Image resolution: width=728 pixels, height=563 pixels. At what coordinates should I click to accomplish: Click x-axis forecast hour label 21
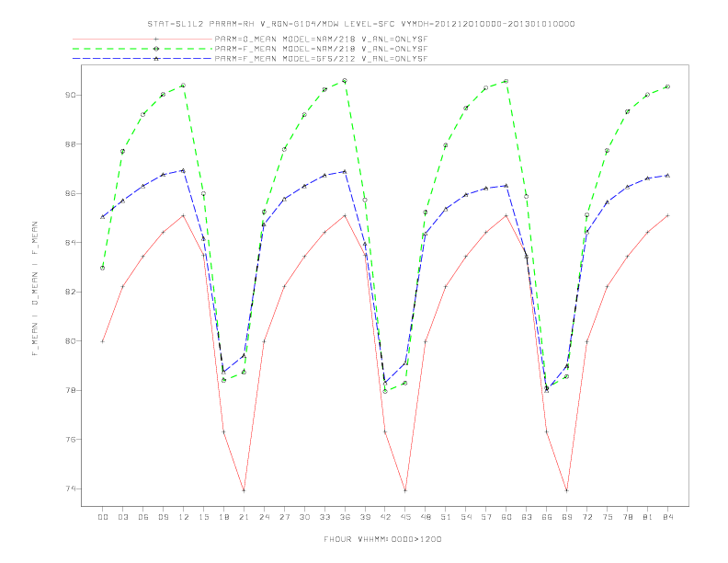click(x=245, y=517)
